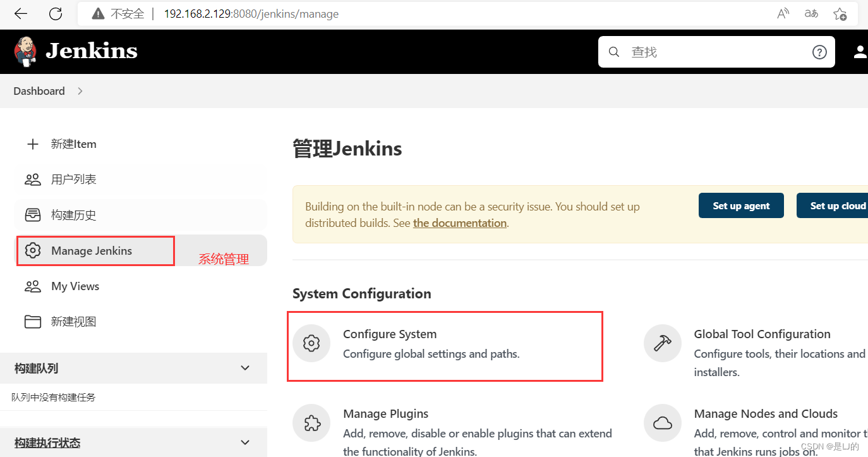Click the browser address bar URL
Image resolution: width=868 pixels, height=457 pixels.
click(251, 13)
